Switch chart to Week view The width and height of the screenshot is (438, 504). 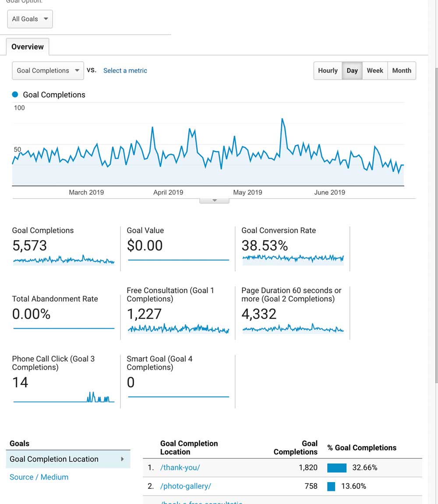375,70
